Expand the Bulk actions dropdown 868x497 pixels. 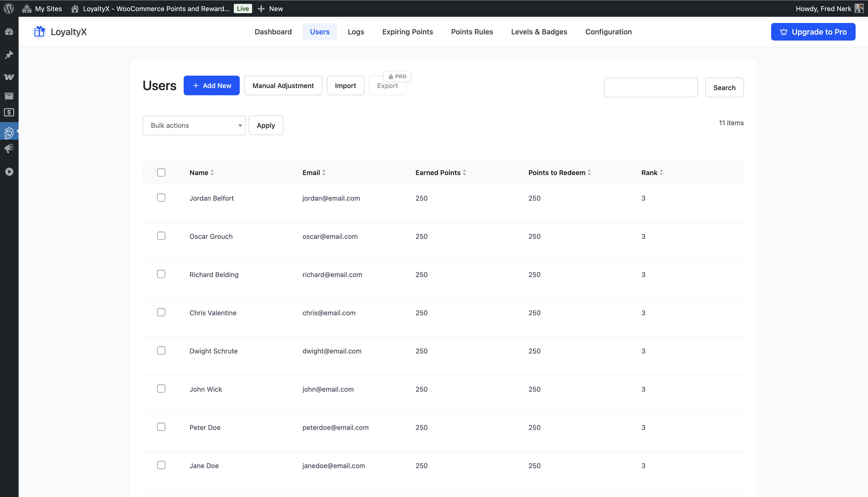tap(194, 125)
